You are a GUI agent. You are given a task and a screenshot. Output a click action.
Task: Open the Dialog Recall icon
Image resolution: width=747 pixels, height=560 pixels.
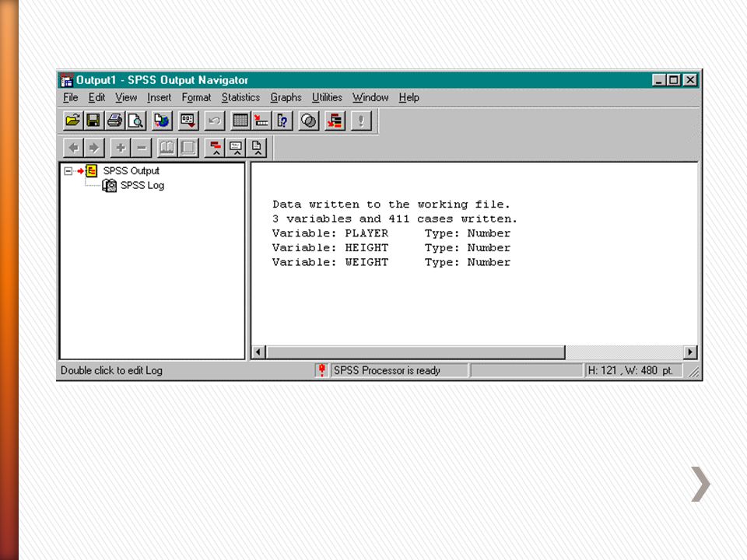coord(188,121)
